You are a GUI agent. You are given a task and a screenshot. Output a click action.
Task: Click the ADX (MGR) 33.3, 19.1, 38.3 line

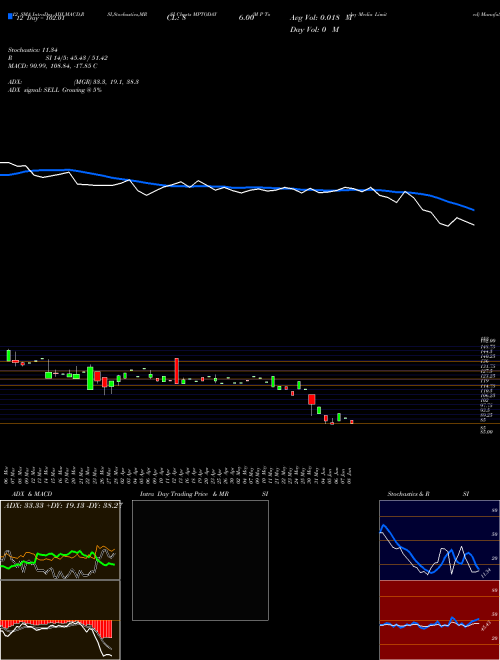click(x=73, y=82)
